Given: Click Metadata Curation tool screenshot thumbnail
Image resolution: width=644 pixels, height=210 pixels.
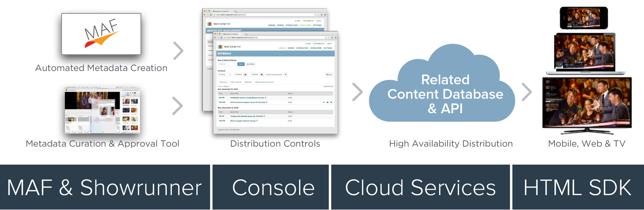Looking at the screenshot, I should [x=102, y=110].
